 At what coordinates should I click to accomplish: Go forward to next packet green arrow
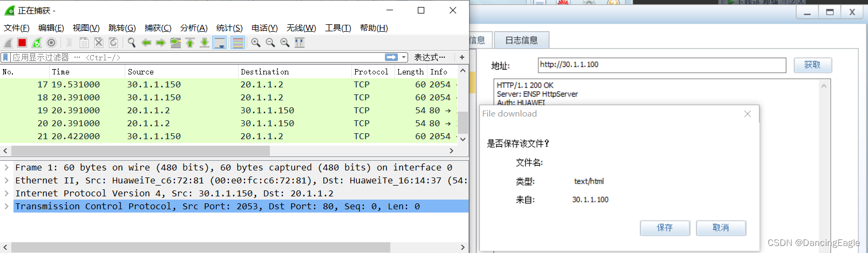coord(160,43)
